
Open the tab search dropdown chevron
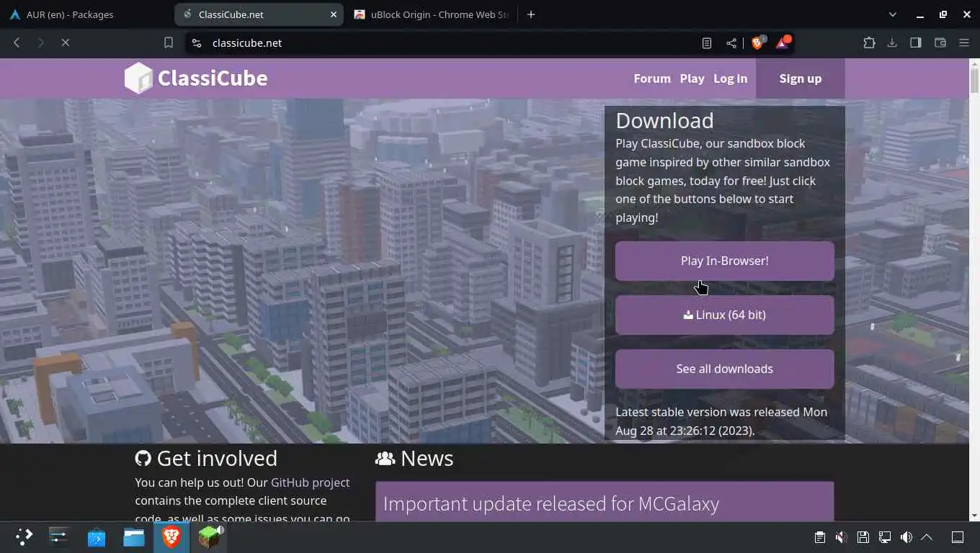(x=893, y=14)
